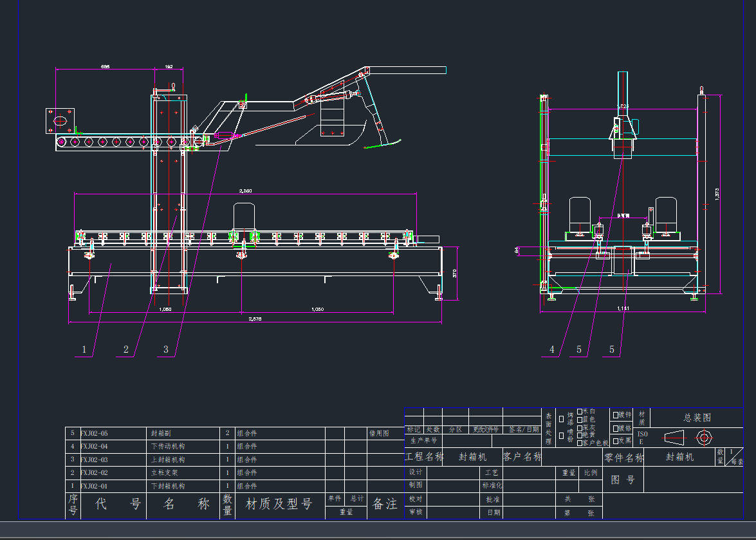This screenshot has height=540, width=756.
Task: Select the 图号 label in title block
Action: (623, 479)
